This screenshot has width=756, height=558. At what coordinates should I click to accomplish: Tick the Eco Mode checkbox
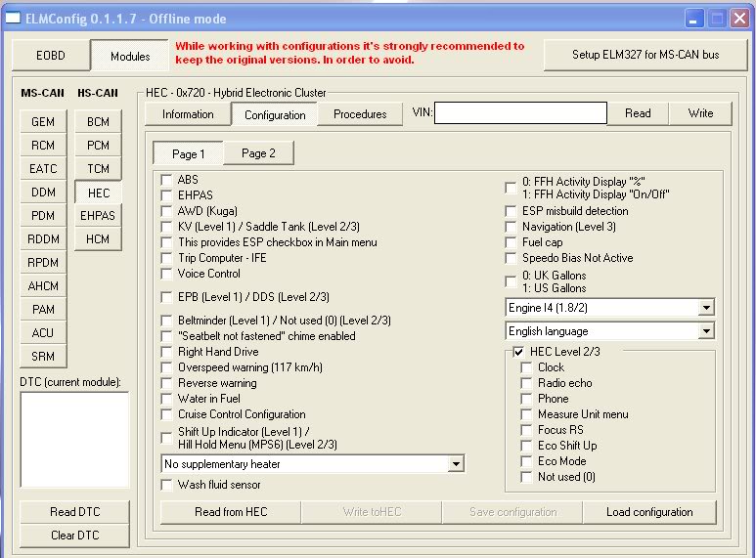click(527, 461)
